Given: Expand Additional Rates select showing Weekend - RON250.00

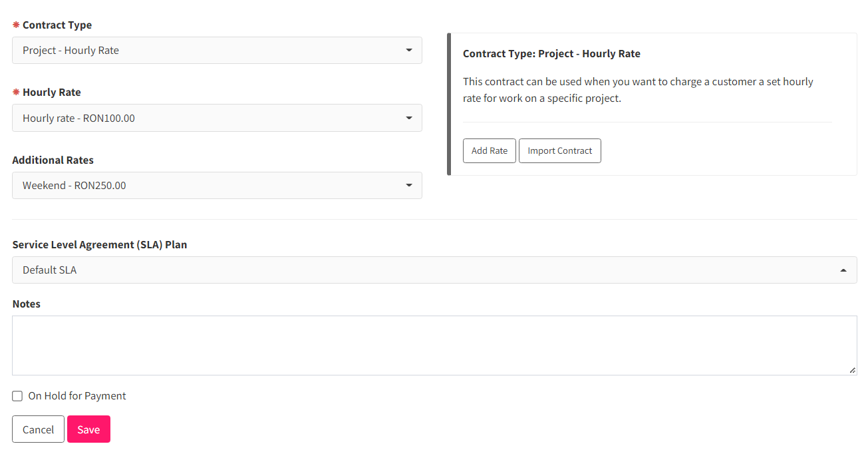Looking at the screenshot, I should pyautogui.click(x=217, y=185).
